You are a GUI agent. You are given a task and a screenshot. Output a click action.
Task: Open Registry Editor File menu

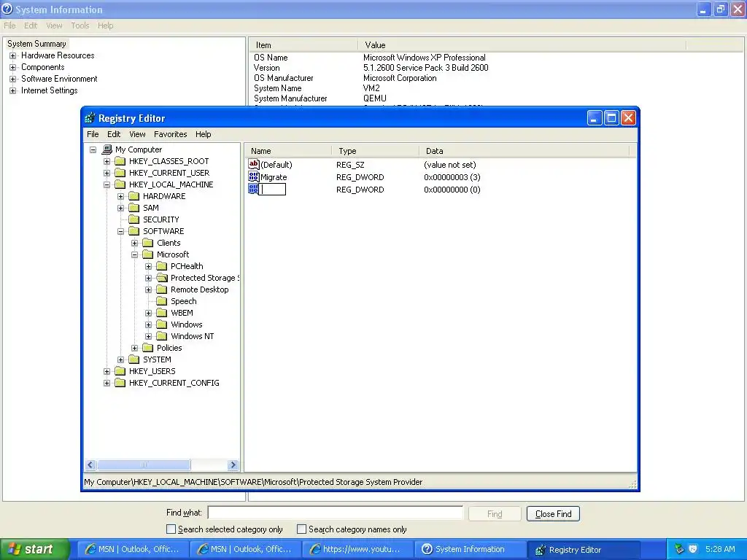(93, 134)
